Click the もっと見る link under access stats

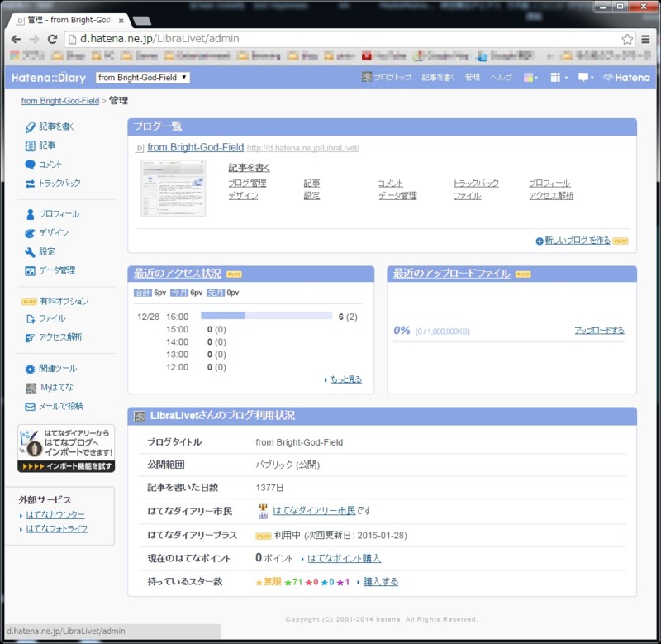click(x=346, y=379)
